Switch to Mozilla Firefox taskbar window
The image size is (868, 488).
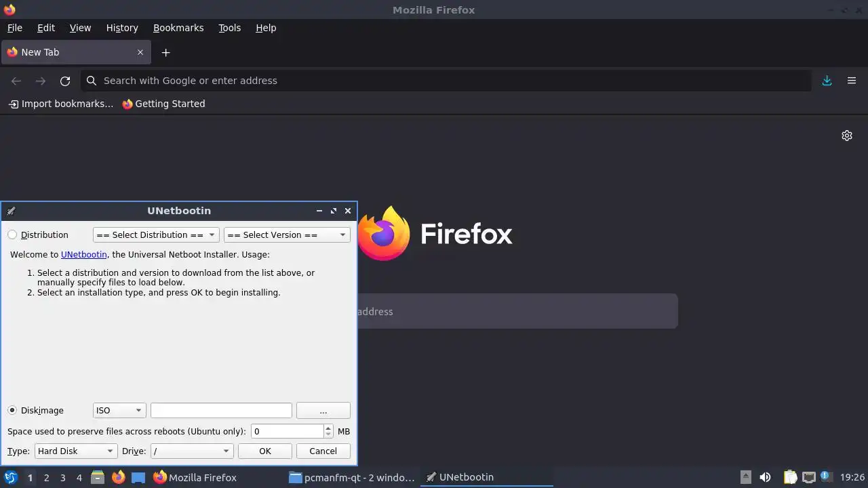pos(216,477)
